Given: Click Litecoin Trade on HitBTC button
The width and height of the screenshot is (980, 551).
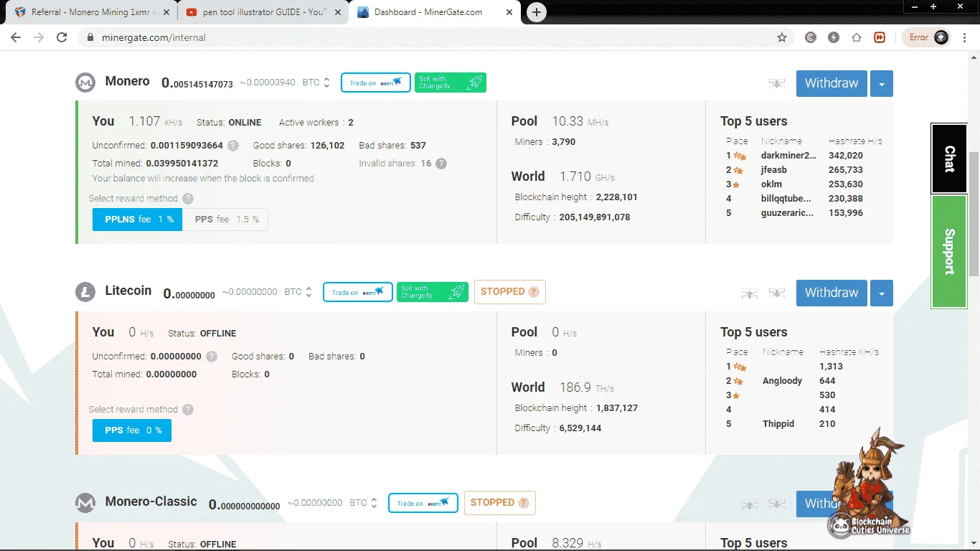Looking at the screenshot, I should pos(358,292).
